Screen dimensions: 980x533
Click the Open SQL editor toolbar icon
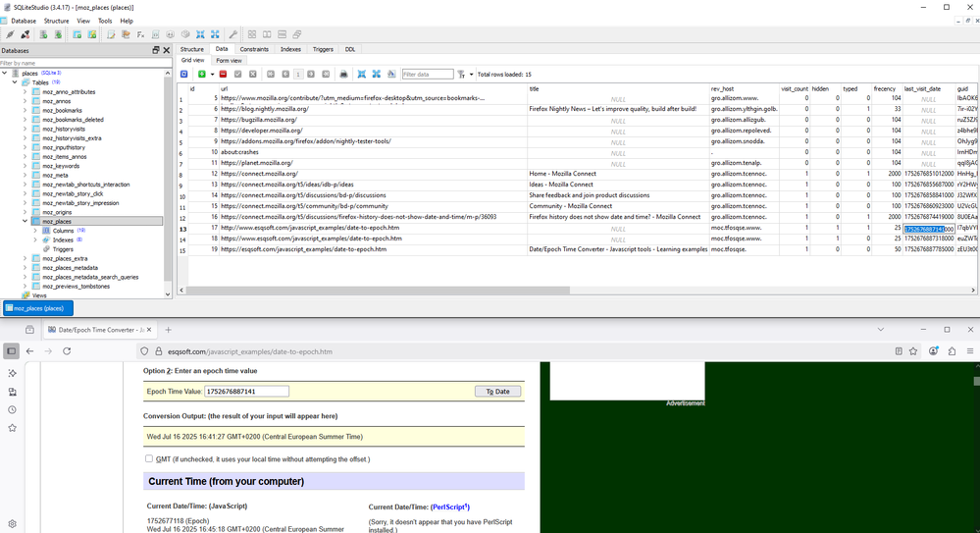(111, 34)
